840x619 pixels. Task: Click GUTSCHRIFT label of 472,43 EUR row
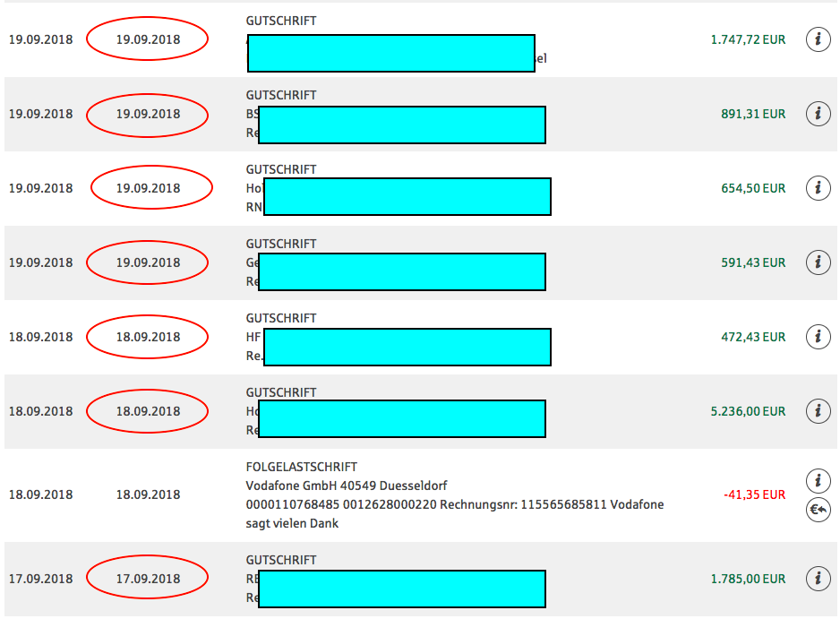[280, 318]
